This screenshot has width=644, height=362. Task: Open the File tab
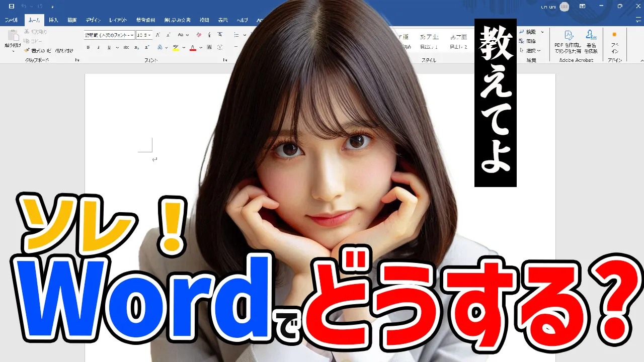tap(11, 20)
